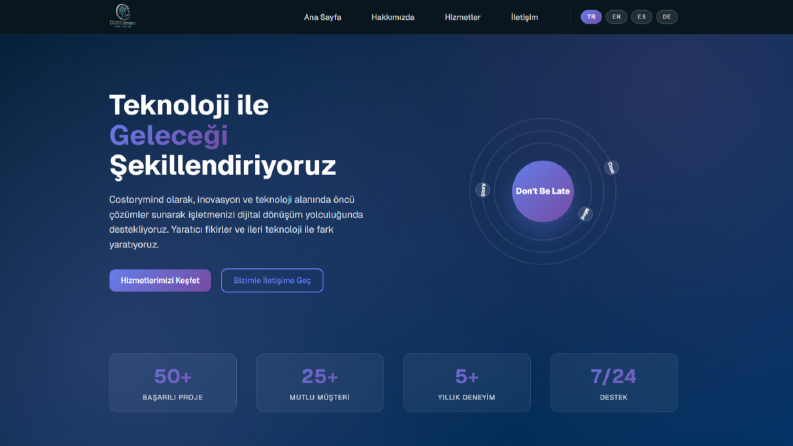Screen dimensions: 793x446
Task: Click the orbiting "Story" bubble
Action: (x=483, y=190)
